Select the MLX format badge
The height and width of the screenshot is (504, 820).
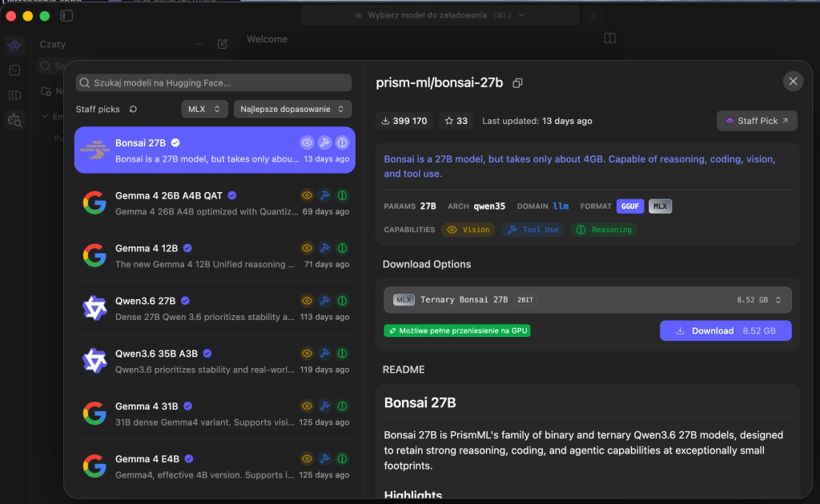[660, 206]
